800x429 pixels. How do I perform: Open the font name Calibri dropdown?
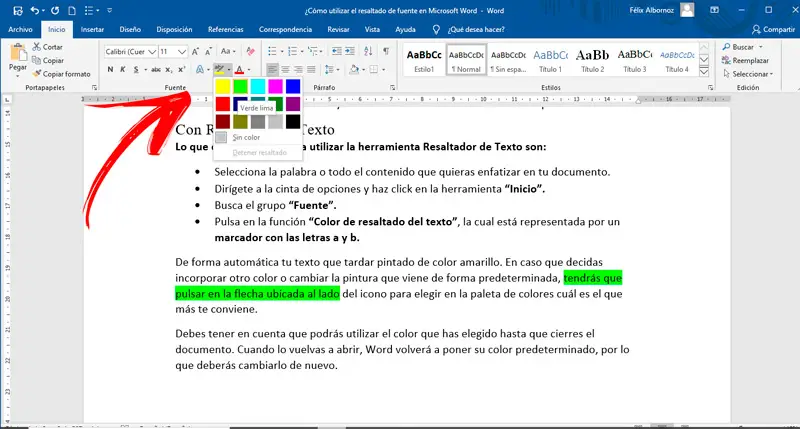(152, 50)
